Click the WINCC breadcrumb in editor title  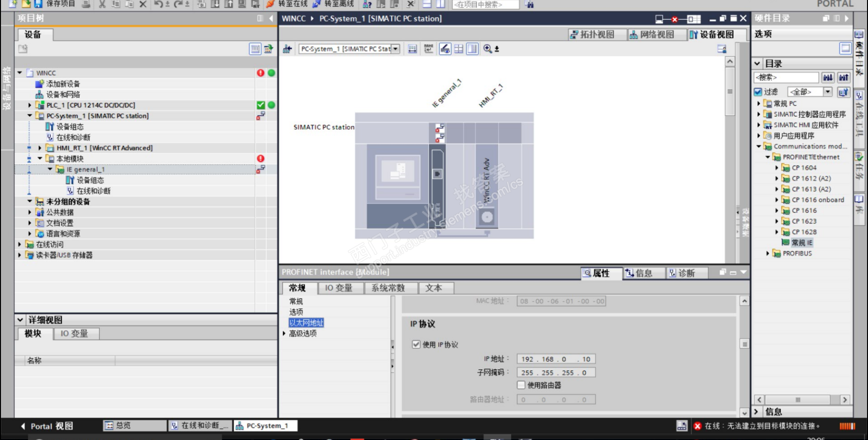(294, 19)
